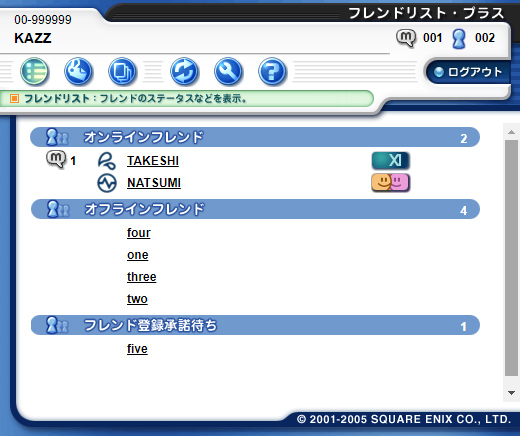Log out with the ログアウト button

tap(469, 72)
